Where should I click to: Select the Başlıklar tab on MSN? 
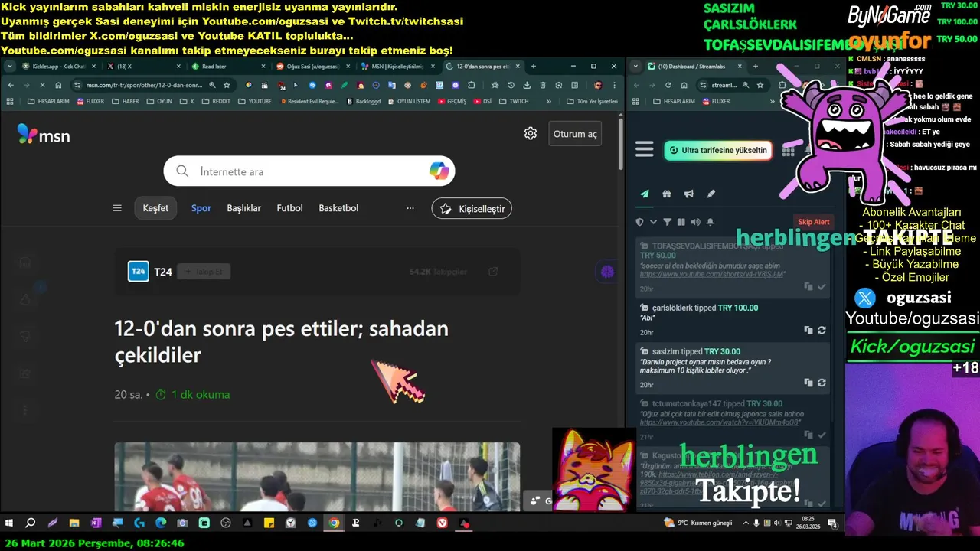coord(244,208)
